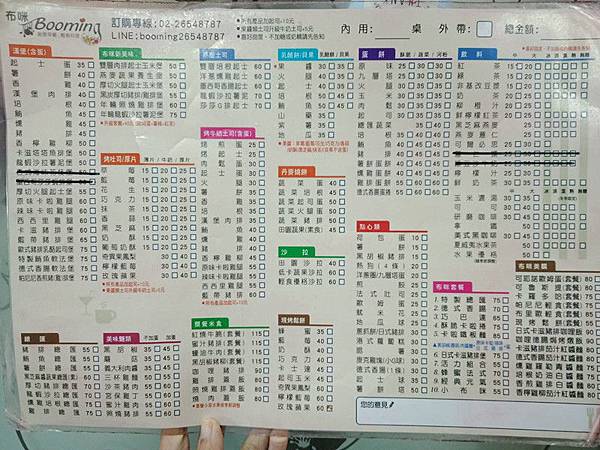The height and width of the screenshot is (450, 600).
Task: Tick 藍帶豬排堡 65 checkbox
Action: (x=94, y=240)
